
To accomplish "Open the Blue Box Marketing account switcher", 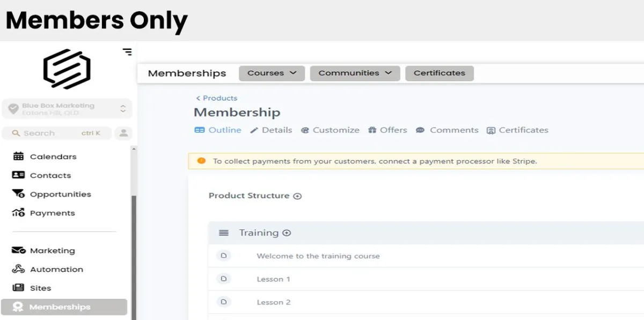I will 67,109.
